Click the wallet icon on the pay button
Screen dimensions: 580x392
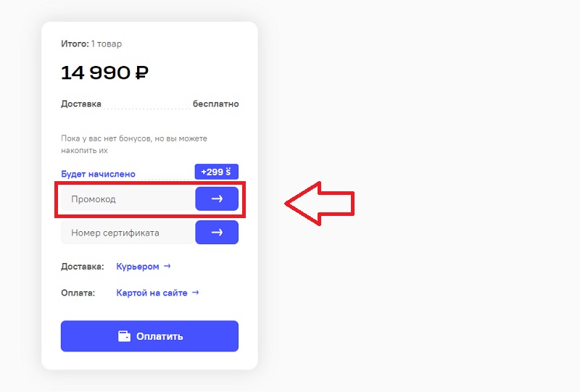coord(125,336)
